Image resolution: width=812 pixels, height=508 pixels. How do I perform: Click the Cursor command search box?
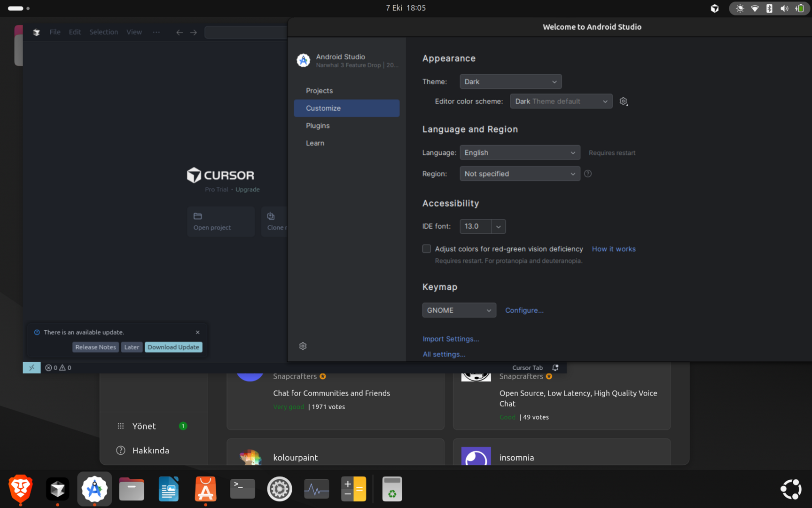pyautogui.click(x=246, y=32)
